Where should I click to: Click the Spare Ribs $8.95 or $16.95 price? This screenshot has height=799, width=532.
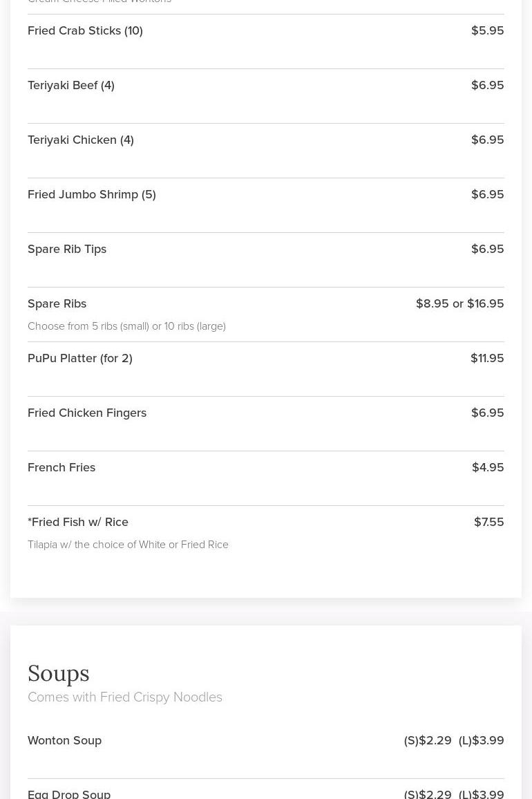click(459, 303)
